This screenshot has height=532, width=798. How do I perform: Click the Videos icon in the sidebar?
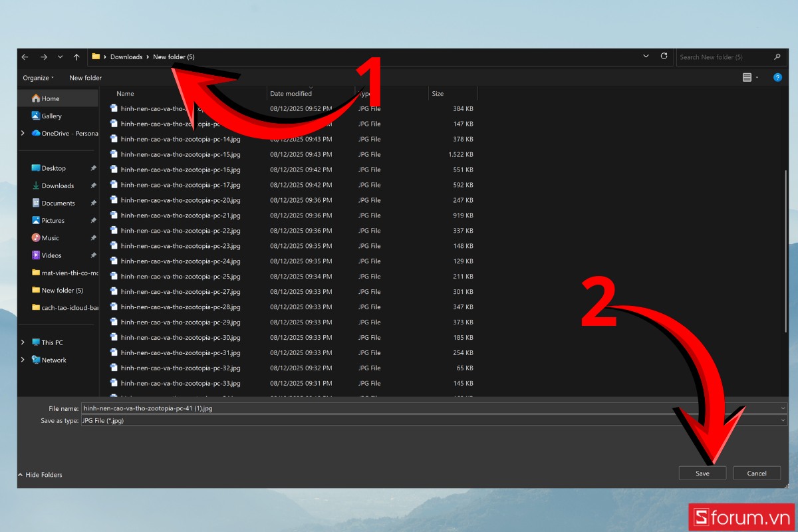point(36,255)
